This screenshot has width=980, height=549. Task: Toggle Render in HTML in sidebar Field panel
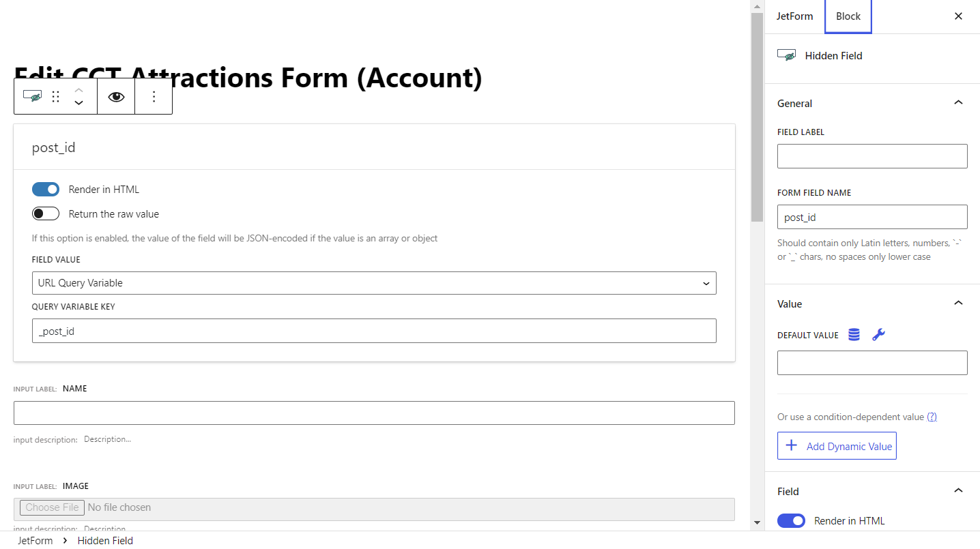pyautogui.click(x=791, y=521)
